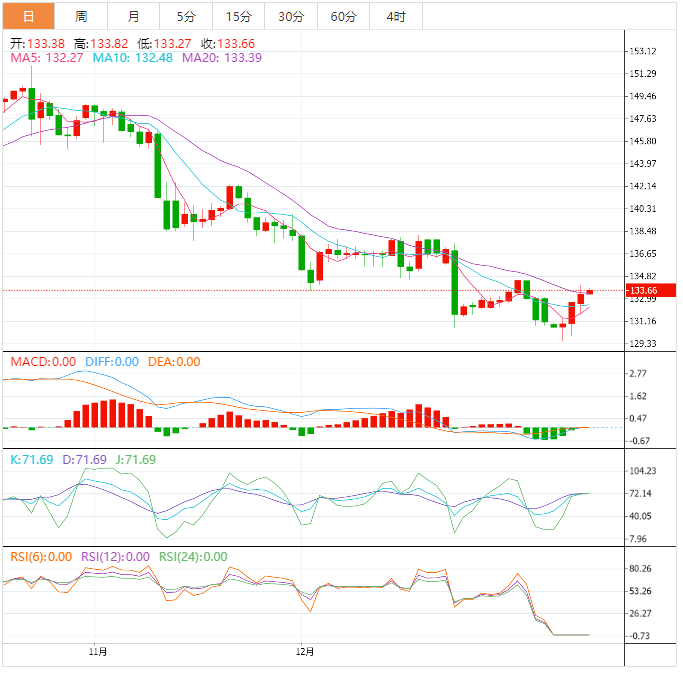This screenshot has width=683, height=675.
Task: Click the KDJ axis value 104.23
Action: [x=642, y=471]
